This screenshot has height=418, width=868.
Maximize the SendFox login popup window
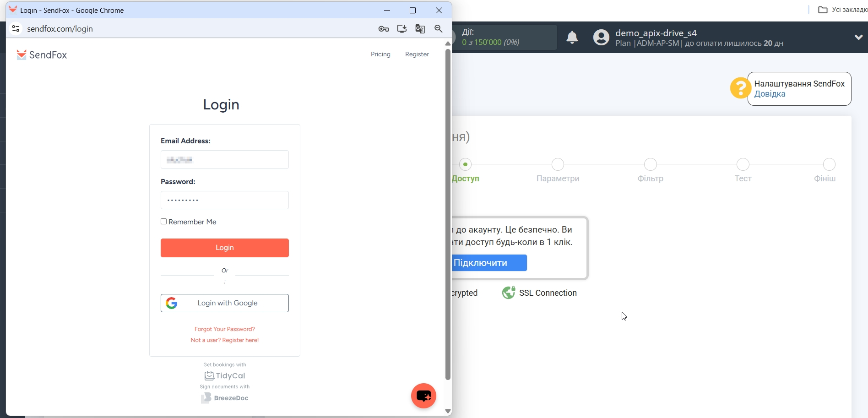point(412,11)
